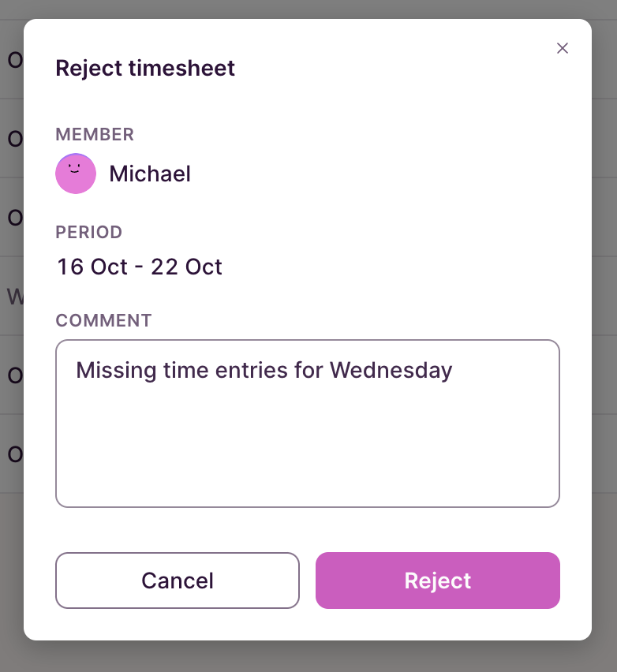Viewport: 617px width, 672px height.
Task: Select the text Missing time entries for Wednesday
Action: (x=264, y=370)
